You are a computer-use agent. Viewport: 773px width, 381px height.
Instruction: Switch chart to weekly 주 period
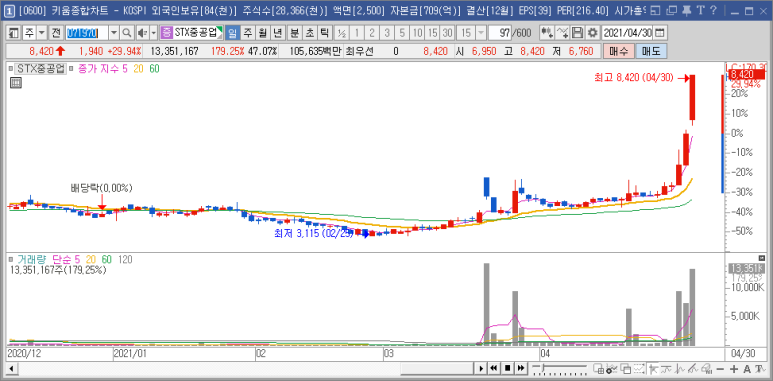pyautogui.click(x=247, y=33)
